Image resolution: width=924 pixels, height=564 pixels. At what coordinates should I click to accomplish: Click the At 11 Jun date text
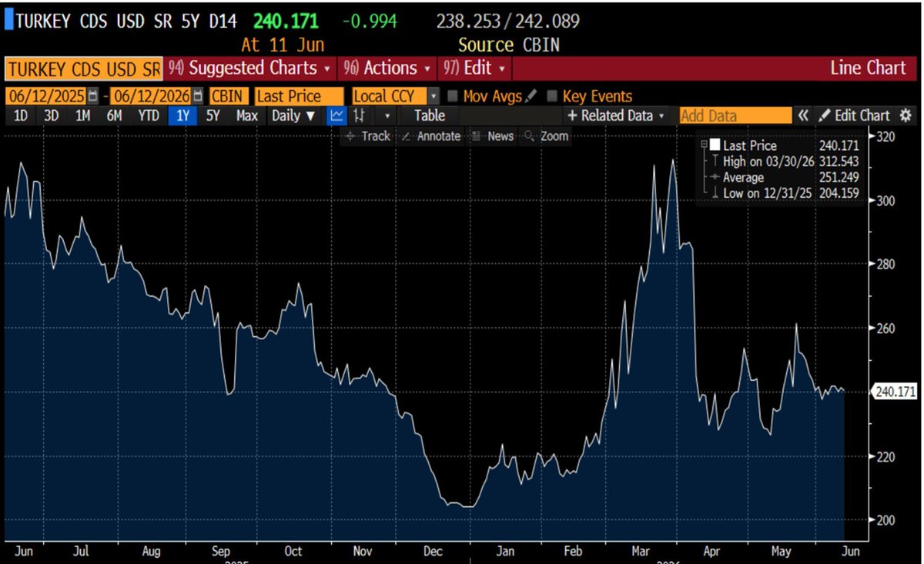coord(283,45)
